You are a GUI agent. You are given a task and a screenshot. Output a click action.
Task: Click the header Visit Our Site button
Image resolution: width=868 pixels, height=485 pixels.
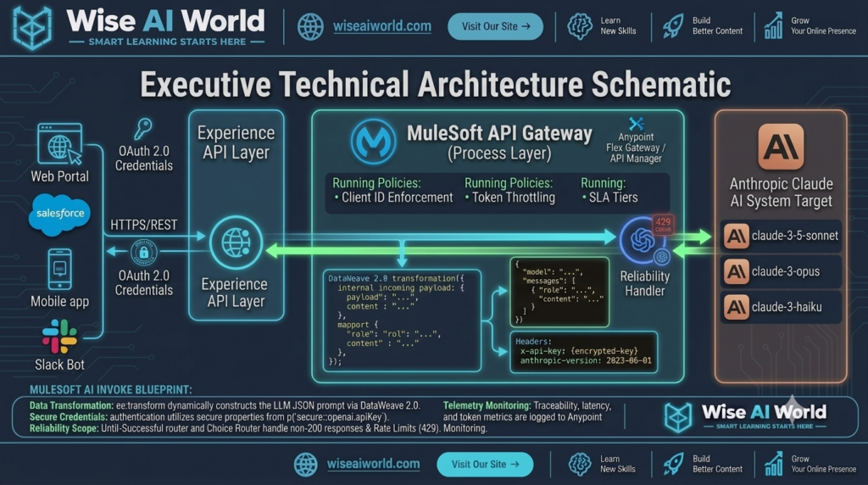(x=495, y=26)
